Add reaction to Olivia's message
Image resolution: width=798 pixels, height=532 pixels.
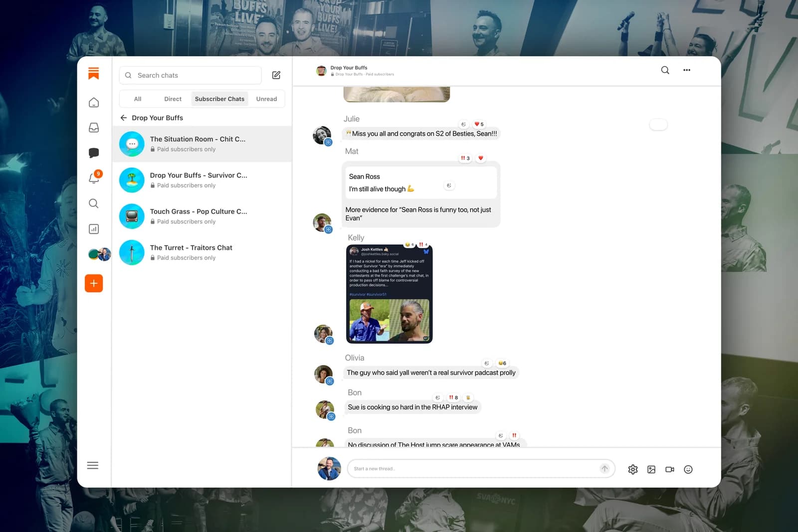[487, 363]
